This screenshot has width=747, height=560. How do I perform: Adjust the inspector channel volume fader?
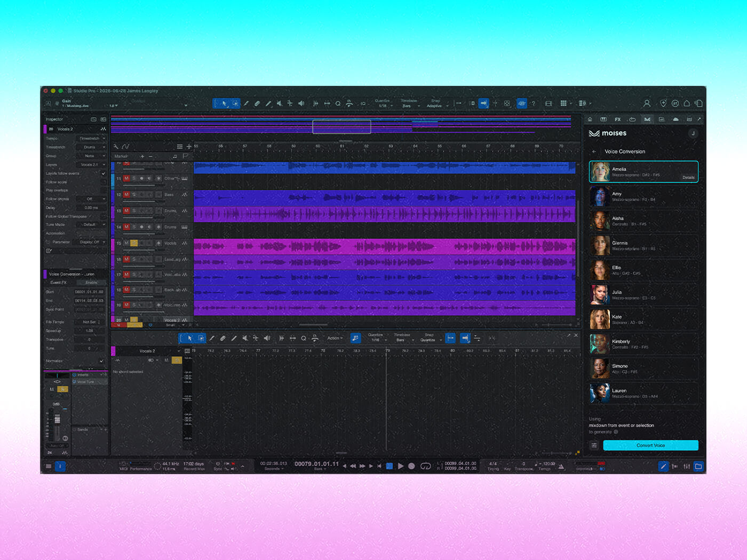point(58,420)
